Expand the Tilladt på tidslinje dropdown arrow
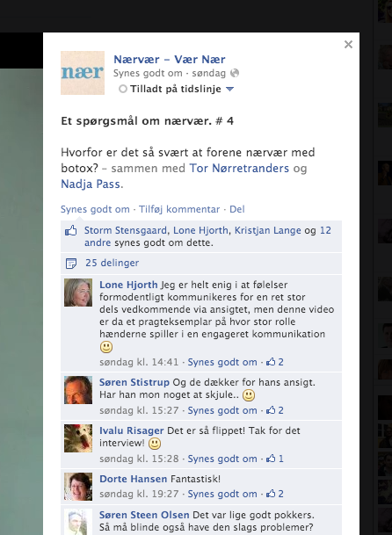Screen dimensions: 392x535 coord(229,89)
